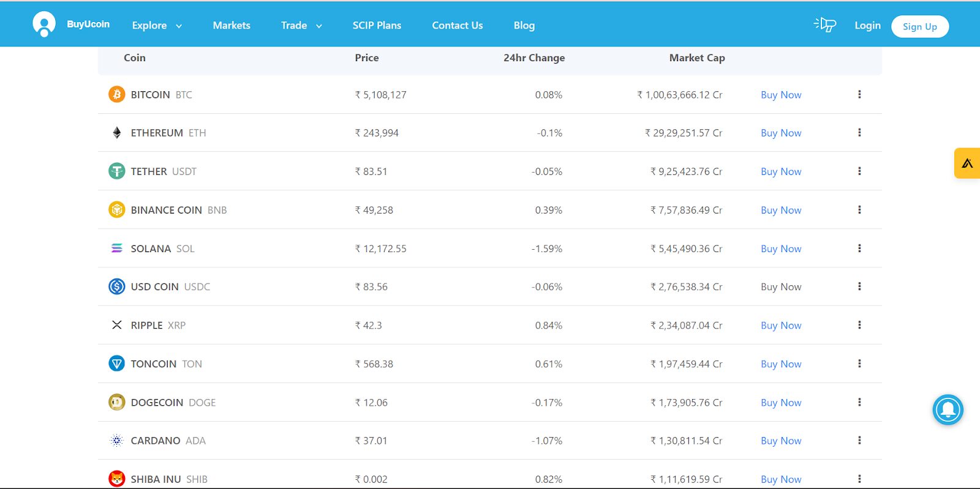Click Buy Now for Dogecoin

pyautogui.click(x=781, y=402)
